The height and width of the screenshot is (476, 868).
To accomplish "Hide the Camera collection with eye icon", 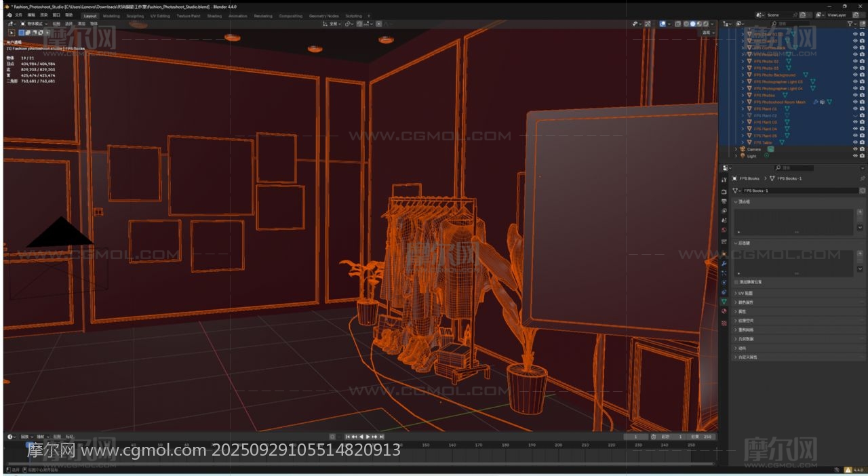I will (x=854, y=149).
